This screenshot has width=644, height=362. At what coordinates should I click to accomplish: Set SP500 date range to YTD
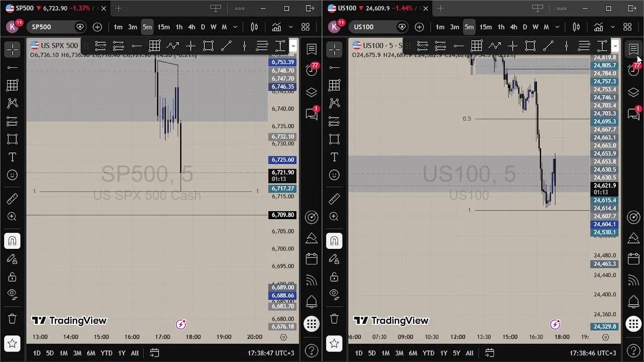106,353
